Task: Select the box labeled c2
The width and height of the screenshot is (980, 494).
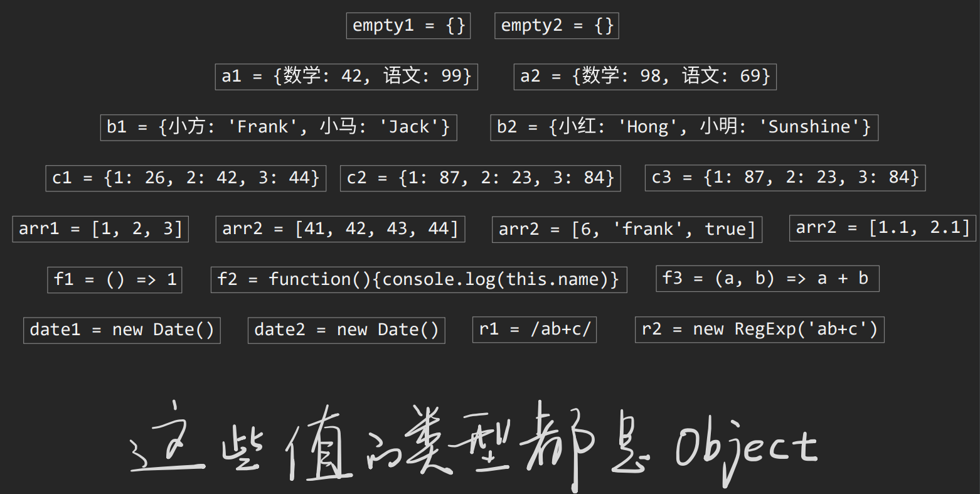Action: click(x=481, y=178)
